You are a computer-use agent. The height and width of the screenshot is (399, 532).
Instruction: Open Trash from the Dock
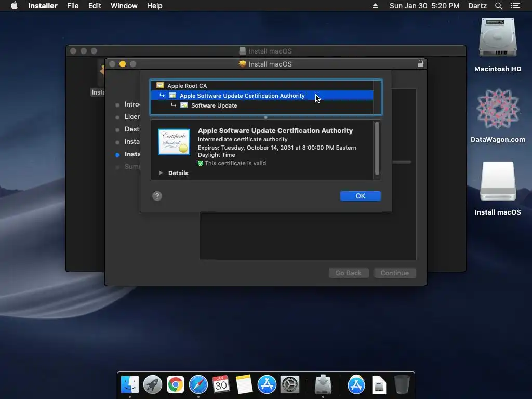pyautogui.click(x=402, y=385)
